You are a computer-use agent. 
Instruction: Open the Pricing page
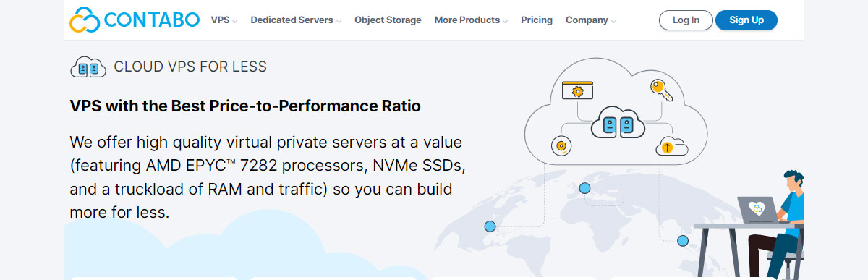[x=537, y=20]
